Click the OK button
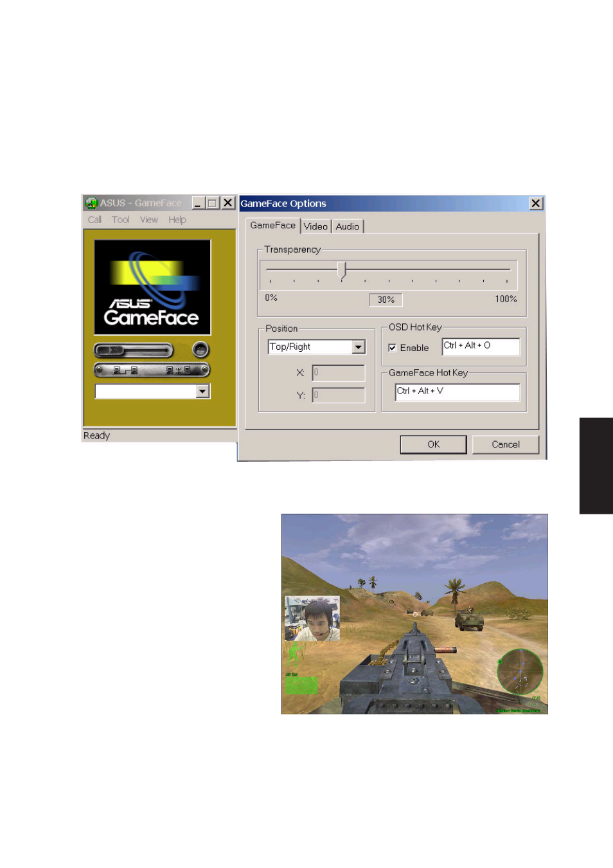The height and width of the screenshot is (868, 613). 434,444
